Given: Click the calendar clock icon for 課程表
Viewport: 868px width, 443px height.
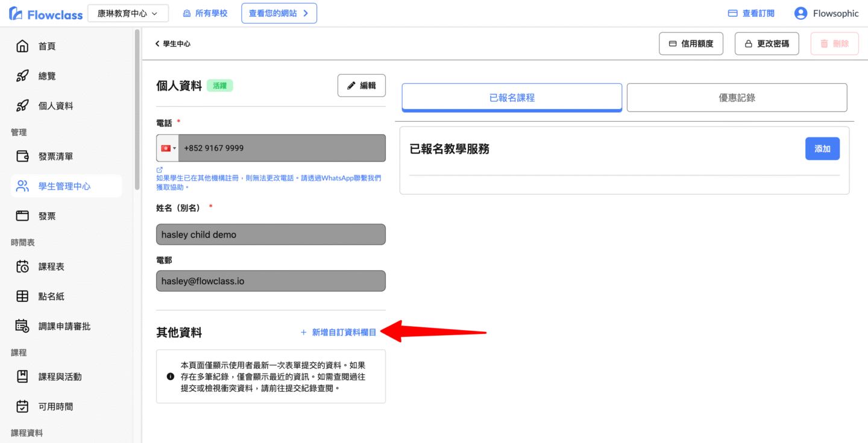Looking at the screenshot, I should coord(22,266).
